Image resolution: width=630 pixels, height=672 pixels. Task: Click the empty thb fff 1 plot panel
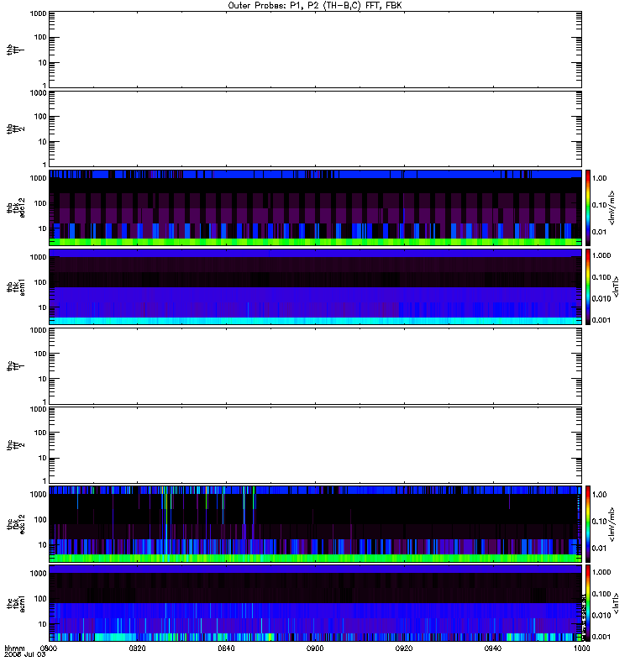(315, 50)
